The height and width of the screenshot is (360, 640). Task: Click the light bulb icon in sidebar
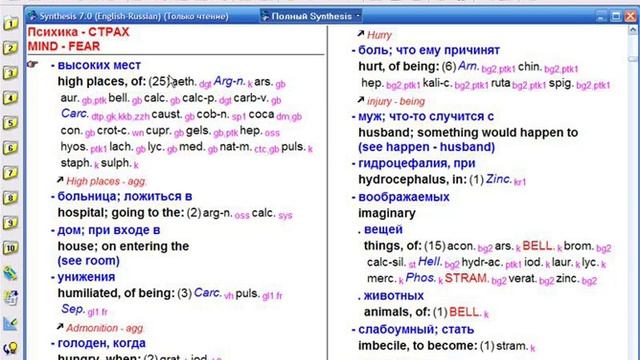pos(10,348)
